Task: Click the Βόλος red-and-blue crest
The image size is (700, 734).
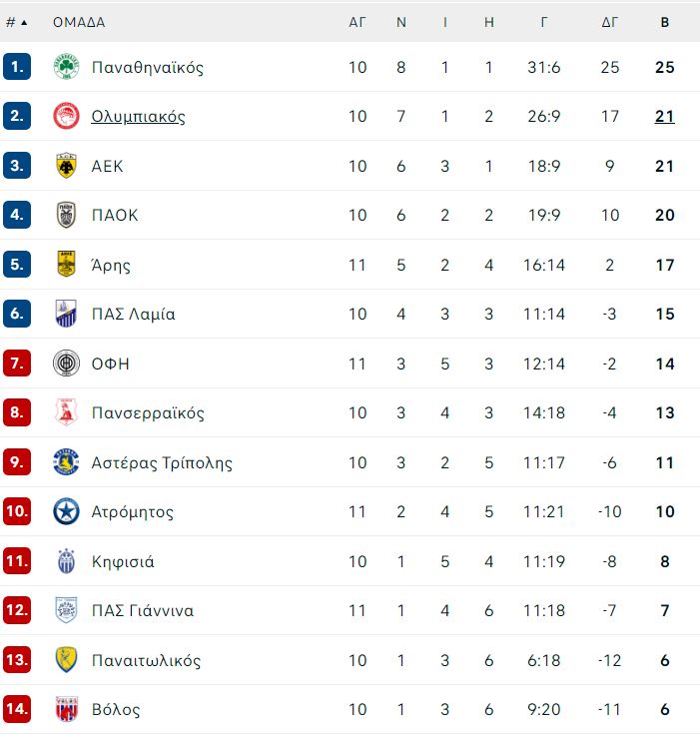Action: [x=66, y=709]
